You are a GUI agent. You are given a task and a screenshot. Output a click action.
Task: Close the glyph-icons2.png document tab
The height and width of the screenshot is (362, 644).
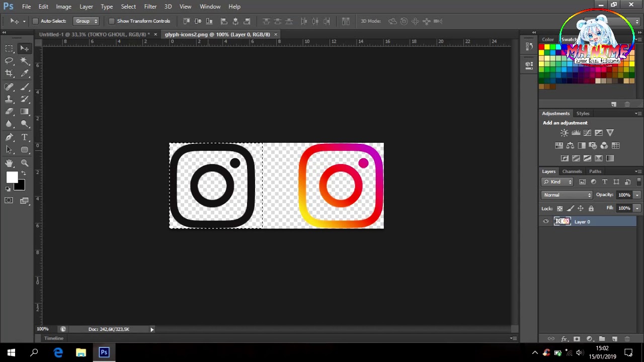(276, 34)
